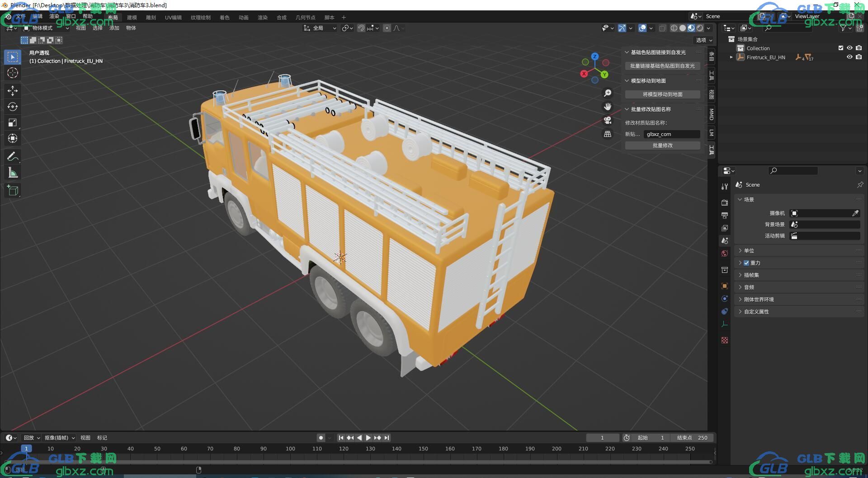Click 批量链接基础色贴图到自发光 button
The image size is (868, 478).
[663, 66]
